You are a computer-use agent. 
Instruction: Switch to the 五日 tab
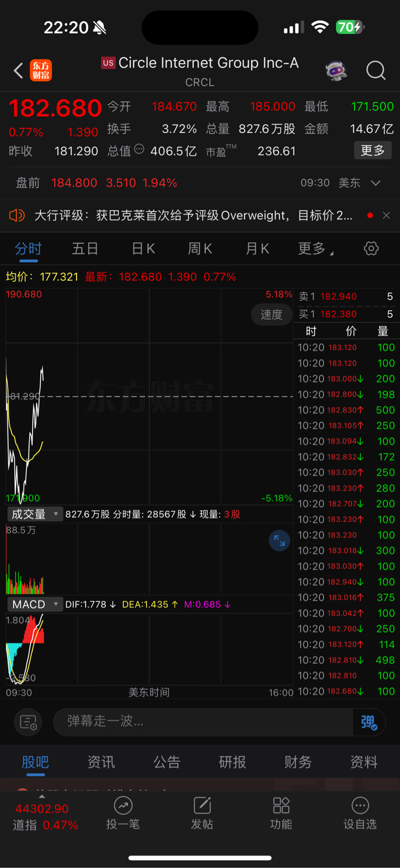click(x=85, y=249)
